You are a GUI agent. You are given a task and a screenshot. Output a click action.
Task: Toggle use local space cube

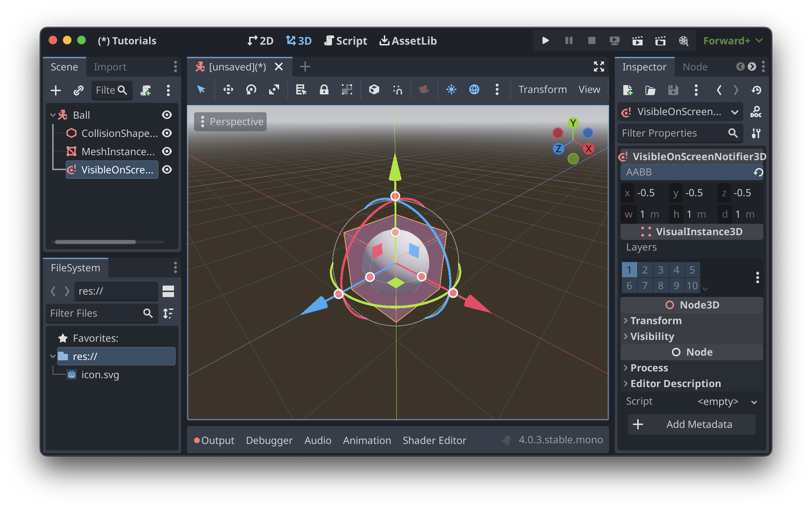click(374, 89)
